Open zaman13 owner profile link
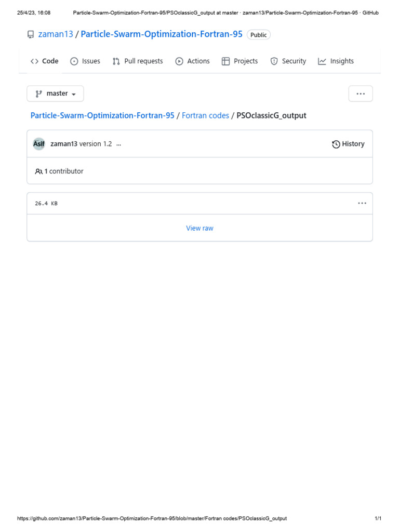Image resolution: width=399 pixels, height=532 pixels. click(56, 35)
